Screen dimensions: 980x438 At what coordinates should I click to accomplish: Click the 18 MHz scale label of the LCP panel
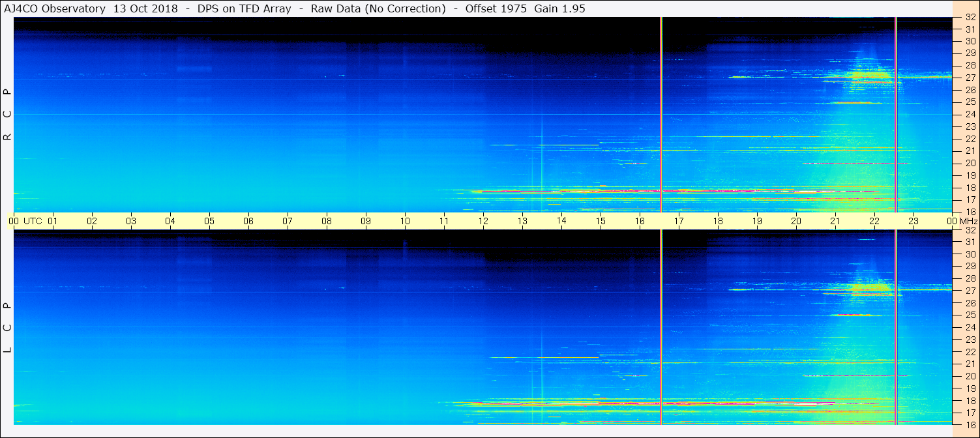(970, 401)
